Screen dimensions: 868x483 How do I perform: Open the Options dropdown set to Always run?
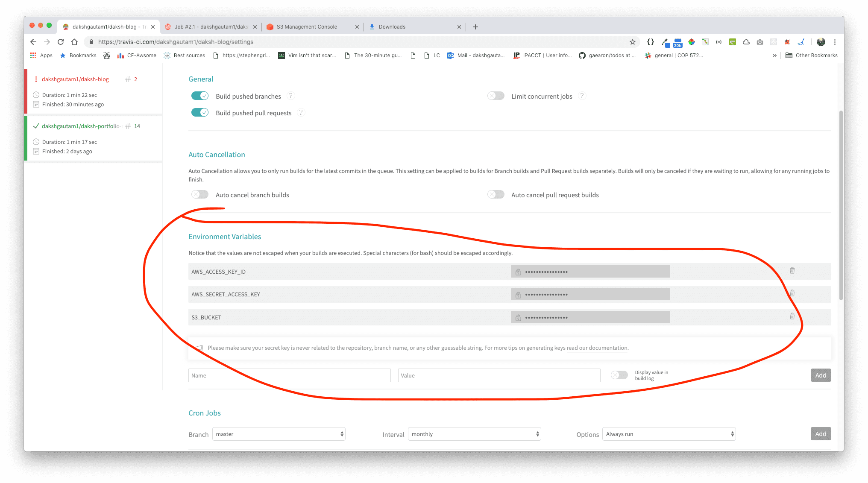(x=669, y=434)
